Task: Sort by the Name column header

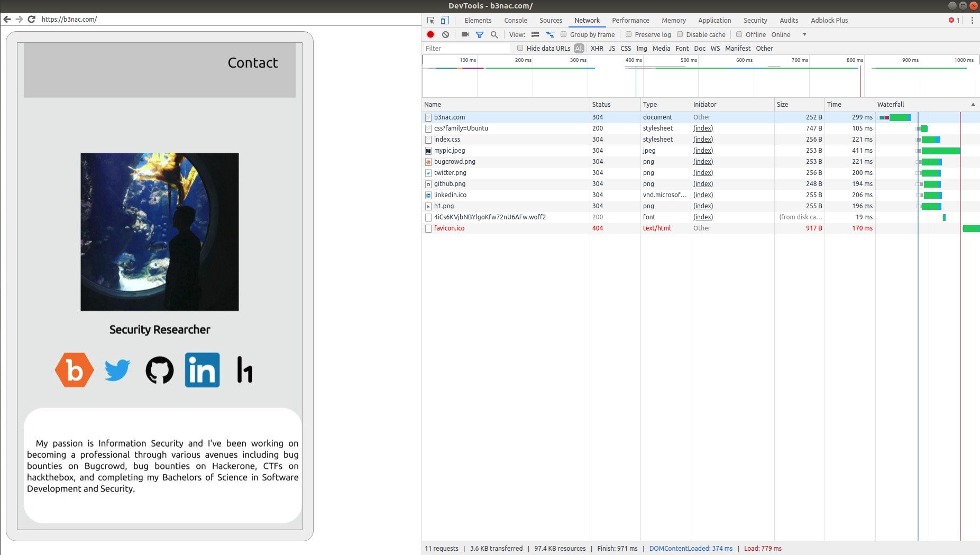Action: [x=506, y=105]
